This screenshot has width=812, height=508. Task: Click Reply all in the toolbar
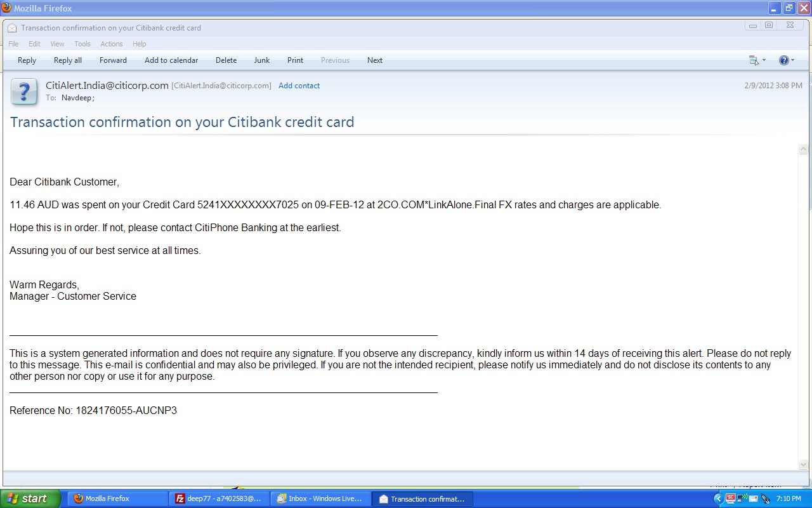click(68, 60)
